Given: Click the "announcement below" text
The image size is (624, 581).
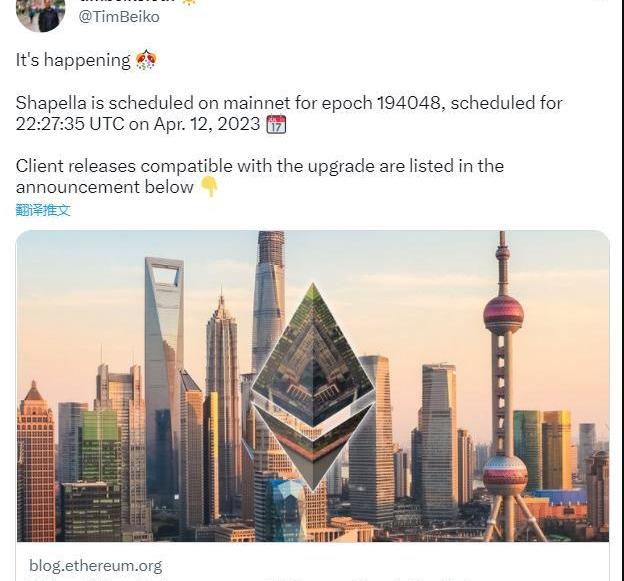Looking at the screenshot, I should [105, 187].
